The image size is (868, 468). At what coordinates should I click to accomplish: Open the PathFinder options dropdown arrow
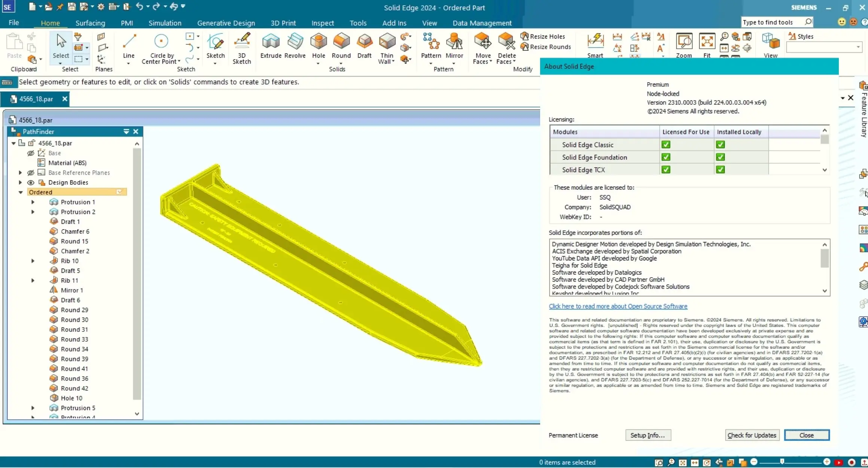126,132
